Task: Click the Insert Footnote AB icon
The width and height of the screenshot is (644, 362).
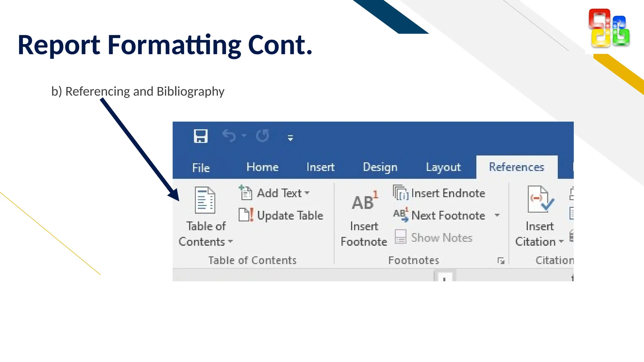Action: 365,200
